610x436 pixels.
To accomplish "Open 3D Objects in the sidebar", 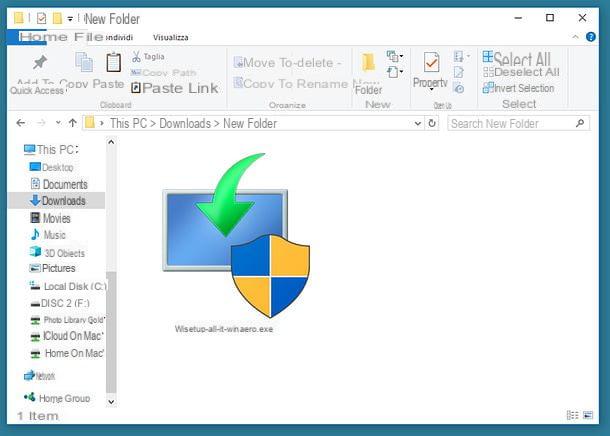I will tap(57, 253).
